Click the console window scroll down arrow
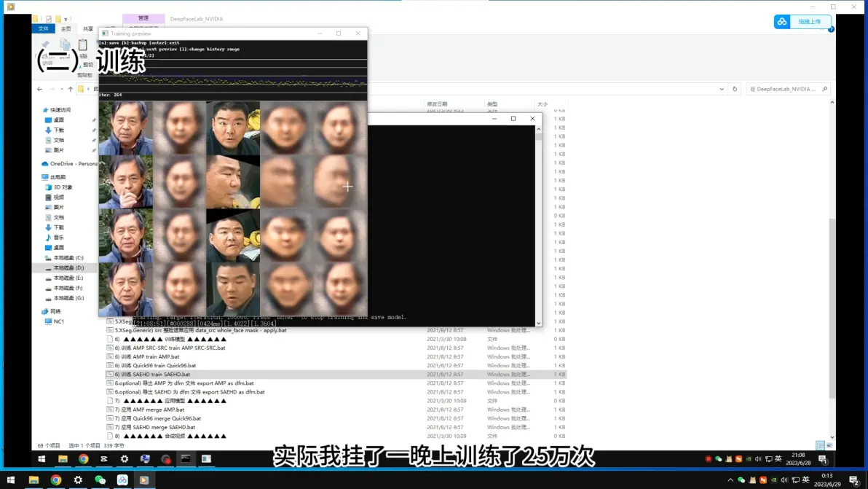 539,323
